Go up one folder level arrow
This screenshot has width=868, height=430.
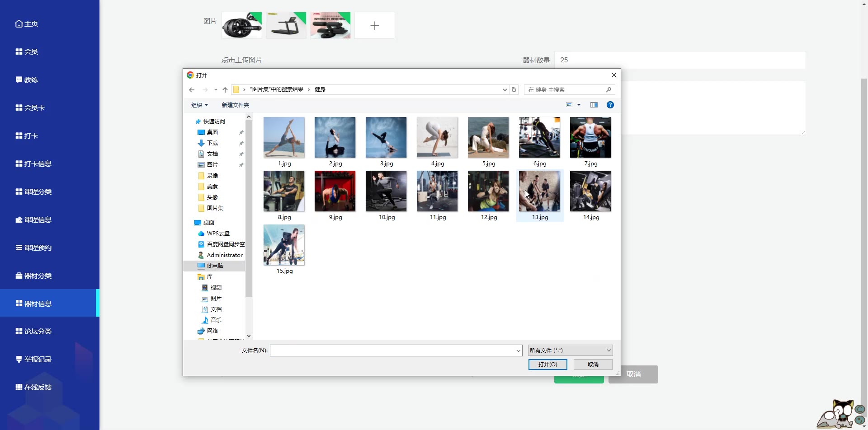coord(225,89)
